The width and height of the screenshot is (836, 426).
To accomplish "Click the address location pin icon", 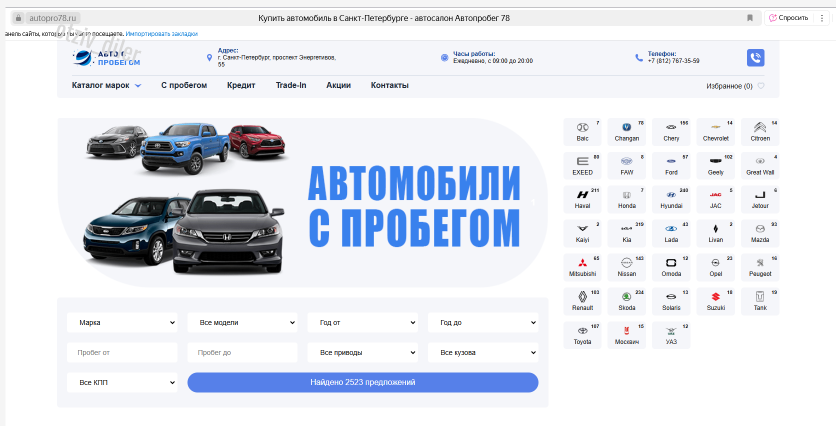I will pyautogui.click(x=209, y=58).
